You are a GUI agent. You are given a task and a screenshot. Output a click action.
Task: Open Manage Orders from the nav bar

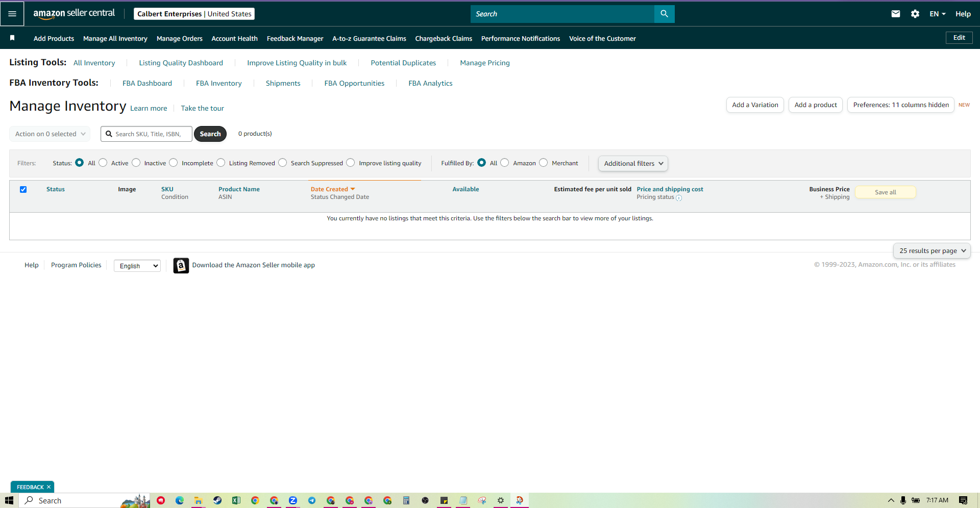[x=180, y=38]
